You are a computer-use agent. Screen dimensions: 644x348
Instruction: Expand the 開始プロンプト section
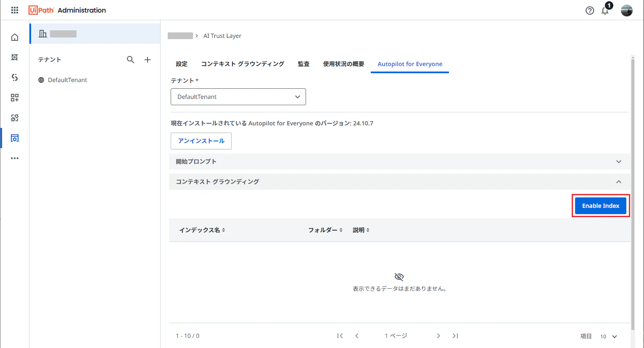[x=400, y=162]
